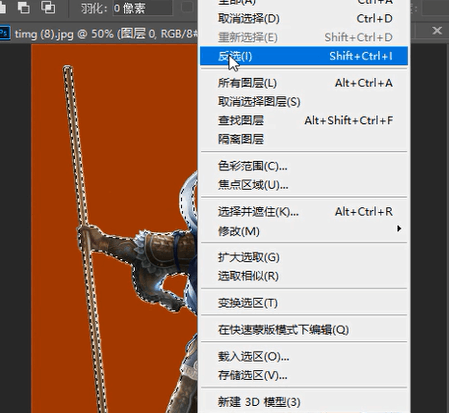Set feather value in 羽化 field
Viewport: 449px width, 413px height.
(142, 8)
